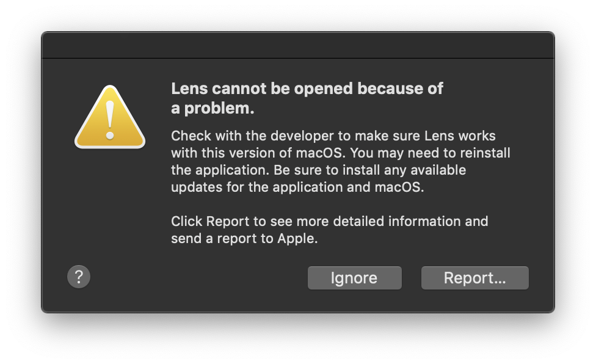The width and height of the screenshot is (596, 364).
Task: Select the Ignore option in the dialog
Action: 354,277
